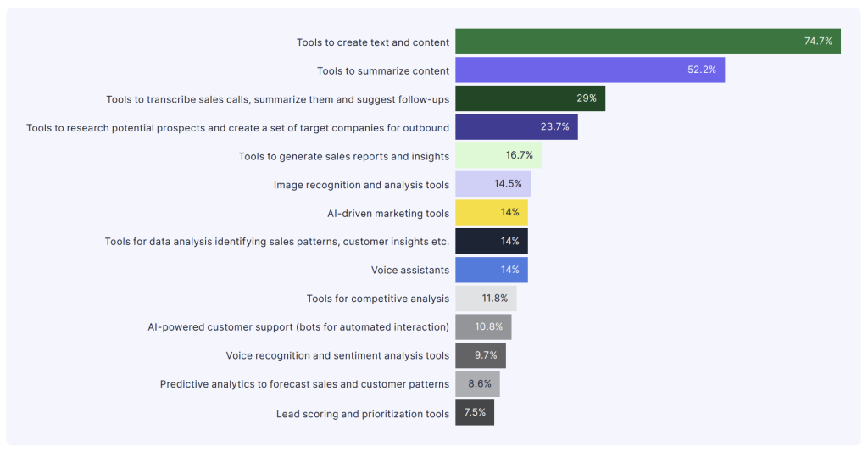Image resolution: width=868 pixels, height=452 pixels.
Task: Click the gray 10.8% customer support bar
Action: click(x=483, y=326)
